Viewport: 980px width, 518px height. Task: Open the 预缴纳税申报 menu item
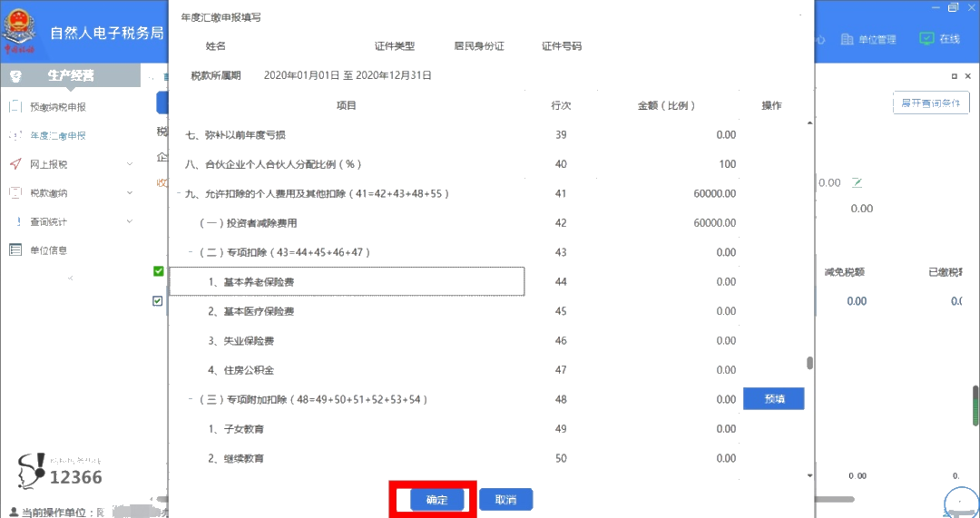click(x=58, y=107)
